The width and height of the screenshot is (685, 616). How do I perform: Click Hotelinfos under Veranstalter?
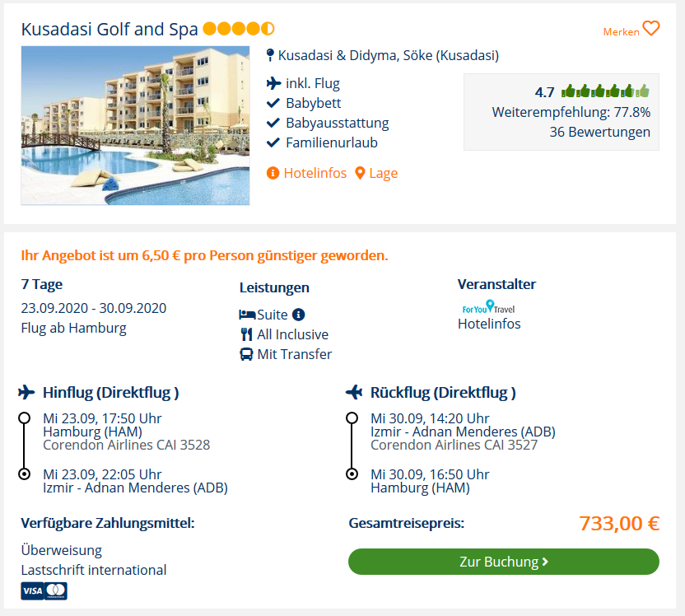click(x=489, y=324)
